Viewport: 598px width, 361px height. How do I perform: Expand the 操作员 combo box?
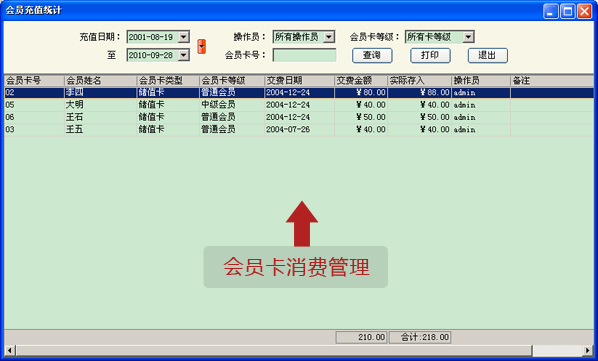coord(329,37)
